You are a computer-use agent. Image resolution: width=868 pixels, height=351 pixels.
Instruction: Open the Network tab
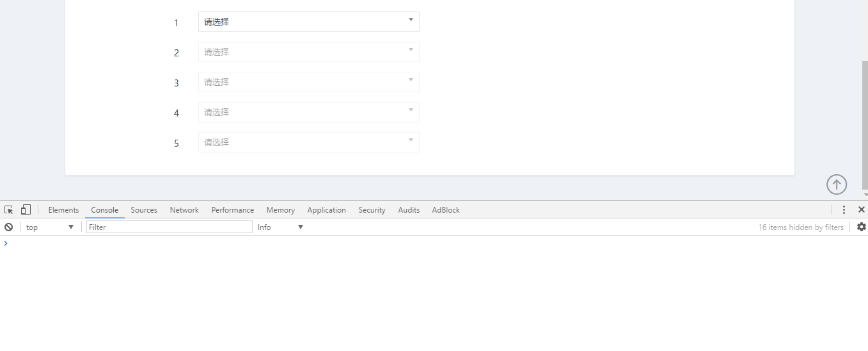point(184,209)
